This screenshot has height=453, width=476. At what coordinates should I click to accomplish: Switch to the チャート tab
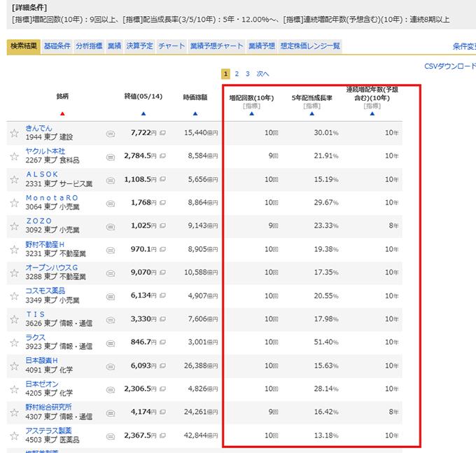pyautogui.click(x=171, y=46)
